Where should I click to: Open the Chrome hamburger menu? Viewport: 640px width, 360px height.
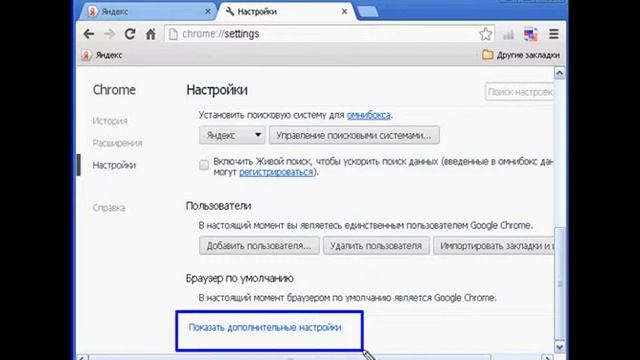[553, 34]
